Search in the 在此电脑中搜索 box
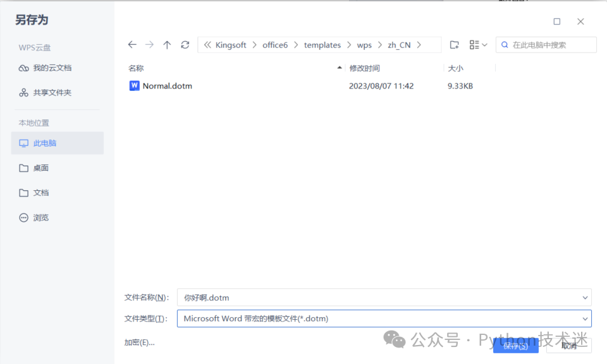The image size is (607, 364). pos(546,45)
